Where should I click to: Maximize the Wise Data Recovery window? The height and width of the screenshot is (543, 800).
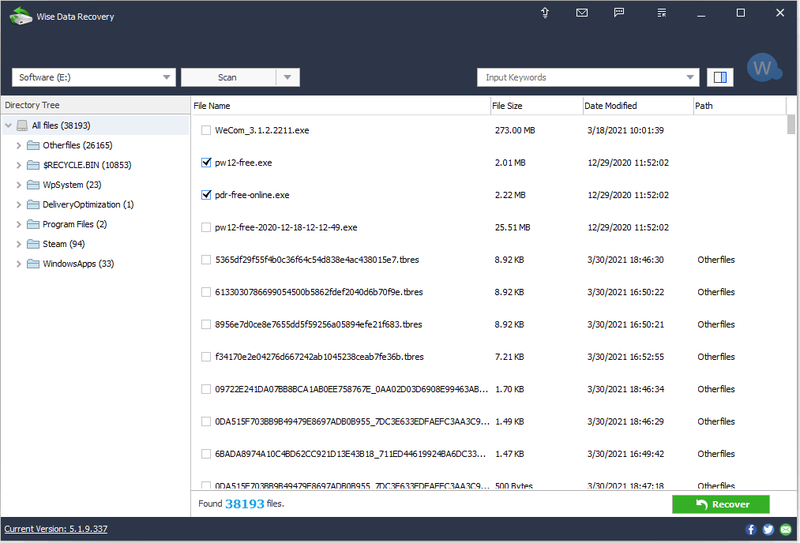coord(740,13)
